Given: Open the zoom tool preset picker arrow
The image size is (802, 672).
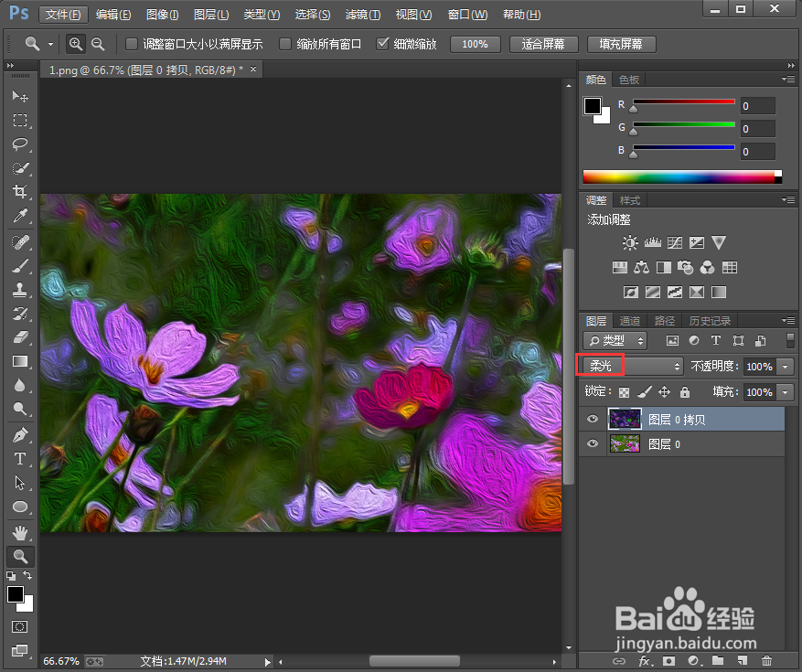Looking at the screenshot, I should click(x=50, y=45).
